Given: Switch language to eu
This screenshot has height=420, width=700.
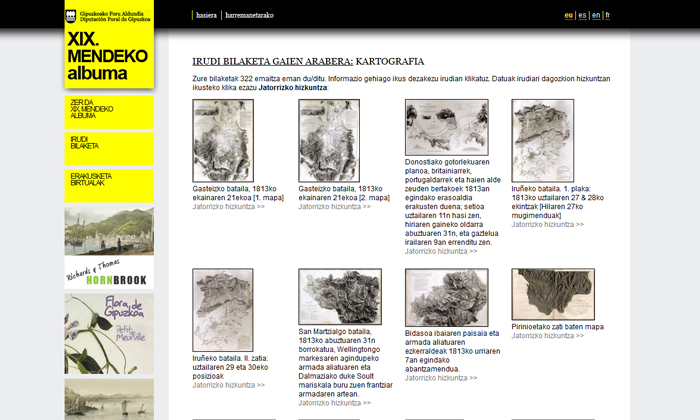Looking at the screenshot, I should [x=569, y=16].
